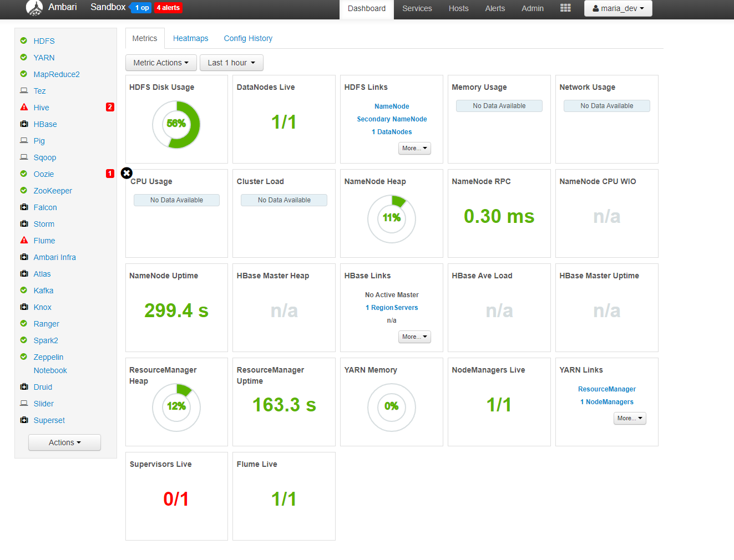Open the ResourceManager link in YARN Links
734x560 pixels.
tap(607, 389)
